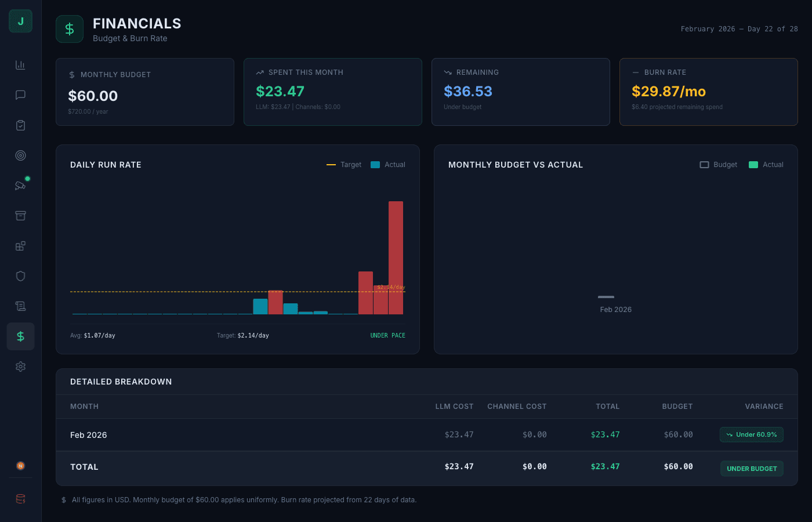Select the highlighted dollar Financials icon in sidebar

coord(20,336)
